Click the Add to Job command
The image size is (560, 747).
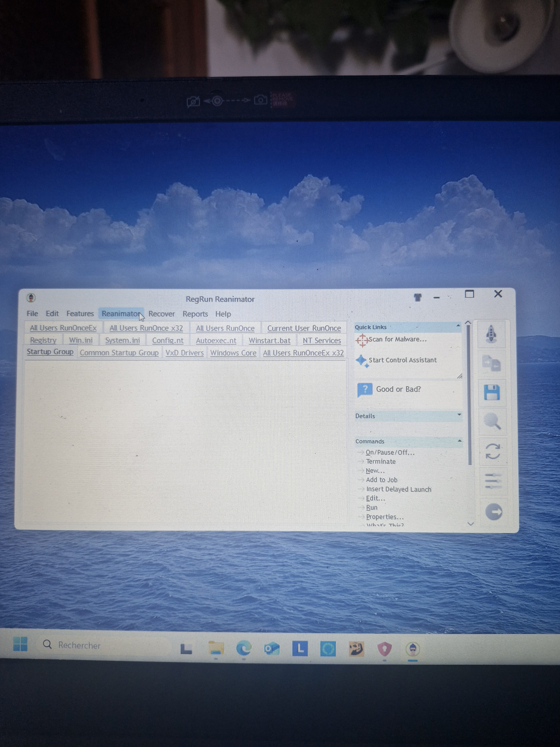pyautogui.click(x=381, y=480)
